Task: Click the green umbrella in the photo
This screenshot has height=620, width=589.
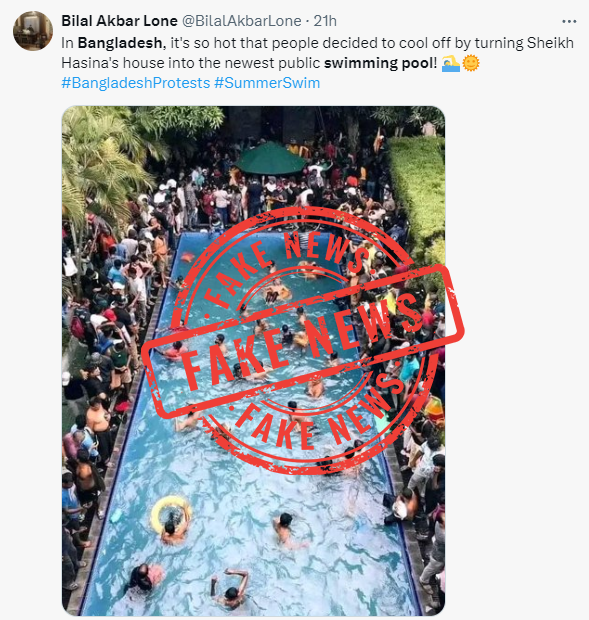Action: click(271, 159)
